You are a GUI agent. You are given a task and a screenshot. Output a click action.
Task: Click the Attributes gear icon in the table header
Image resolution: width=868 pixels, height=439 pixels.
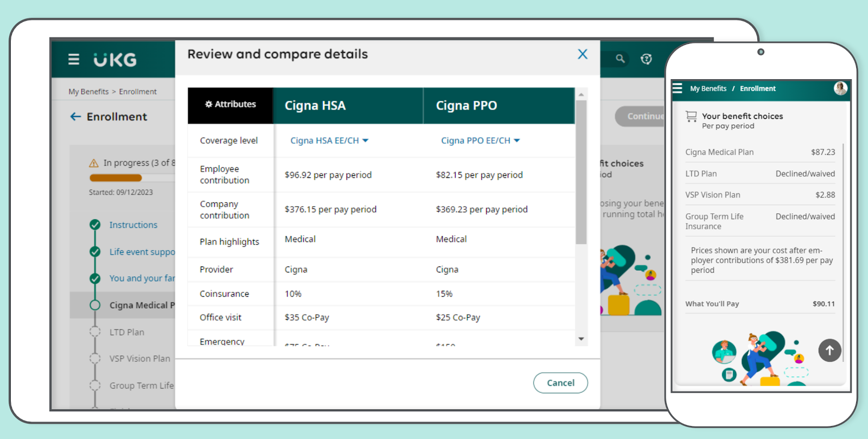tap(208, 104)
